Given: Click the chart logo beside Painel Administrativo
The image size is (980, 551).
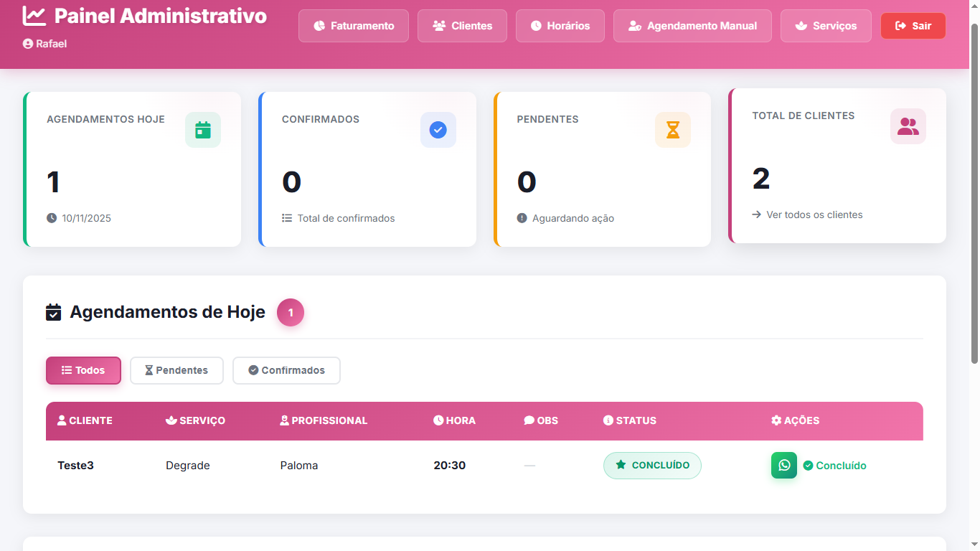Looking at the screenshot, I should [34, 16].
